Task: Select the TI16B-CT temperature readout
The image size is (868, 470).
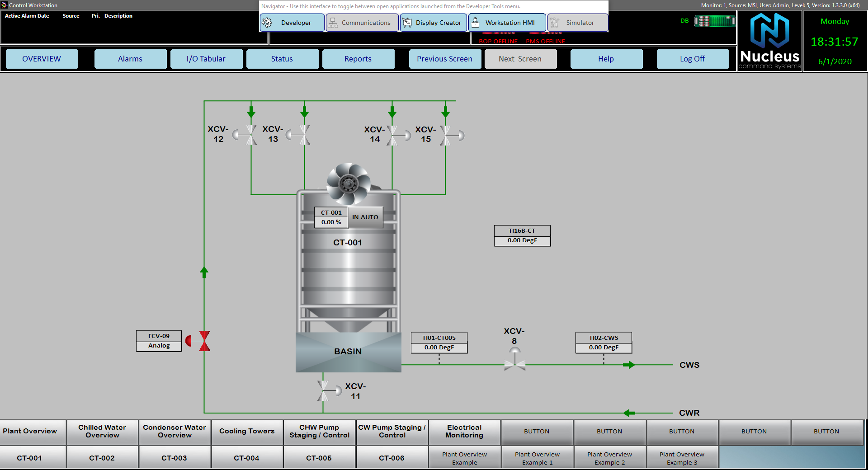Action: pyautogui.click(x=522, y=235)
